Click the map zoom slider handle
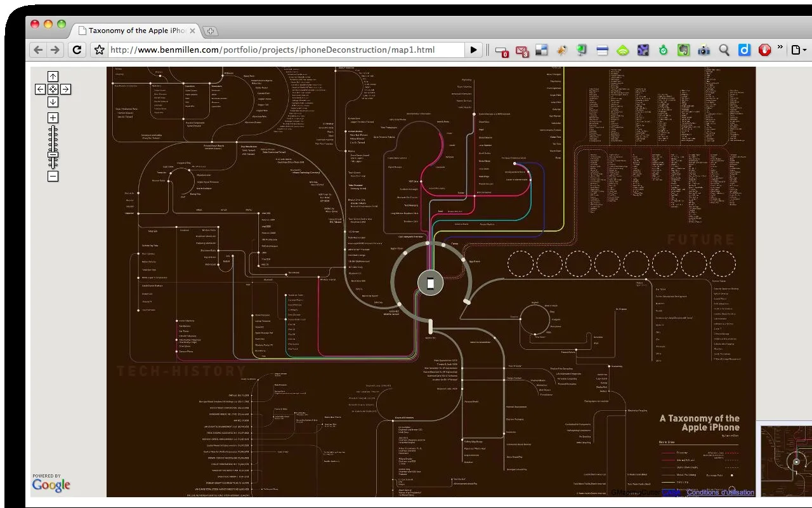Screen dimensions: 812x508 coord(53,154)
